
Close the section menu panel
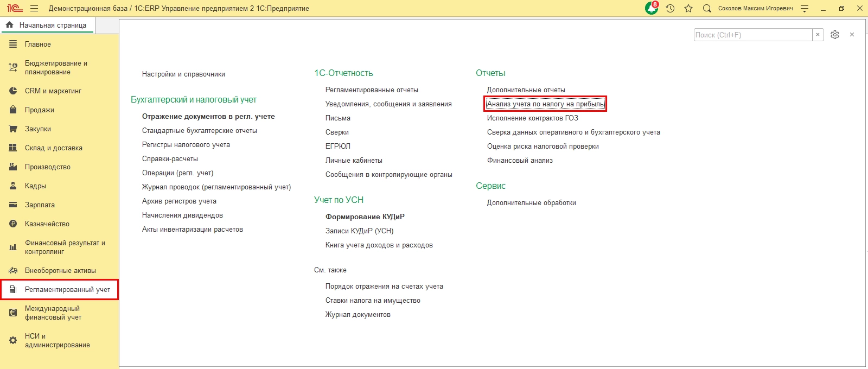pos(852,35)
